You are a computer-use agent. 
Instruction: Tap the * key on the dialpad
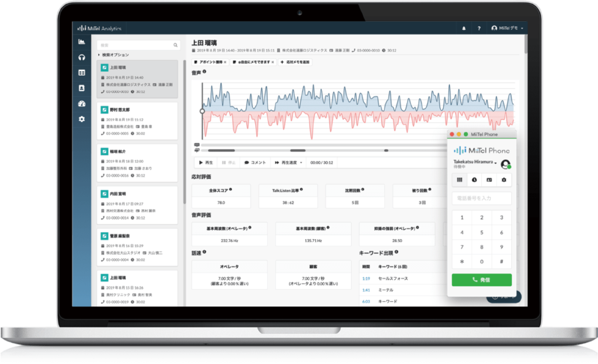[x=462, y=261]
